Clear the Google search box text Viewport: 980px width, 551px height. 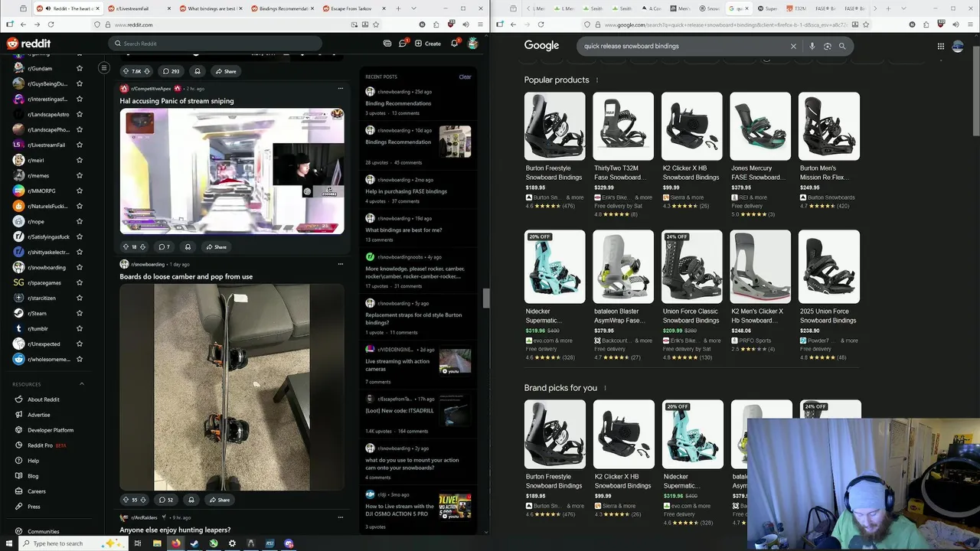pos(793,46)
